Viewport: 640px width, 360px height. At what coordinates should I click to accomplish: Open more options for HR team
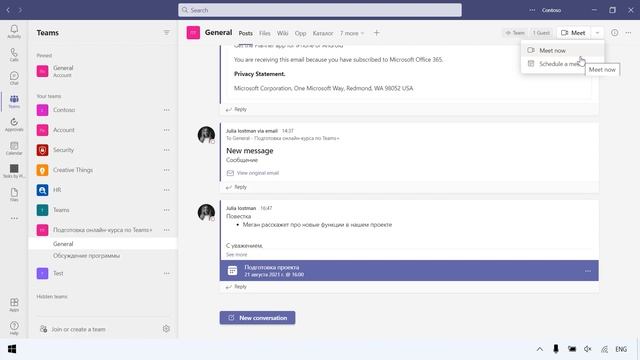[x=167, y=190]
